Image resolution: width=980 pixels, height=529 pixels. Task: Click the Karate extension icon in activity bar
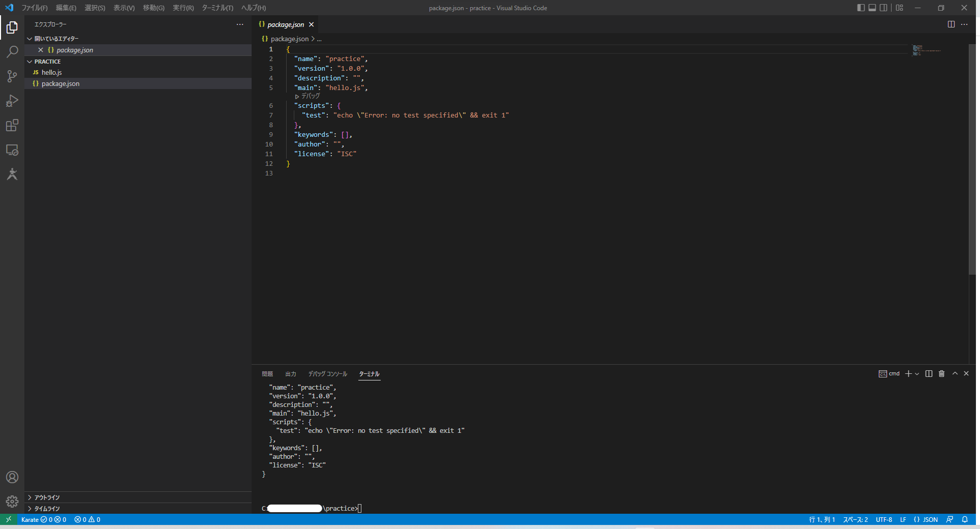tap(12, 174)
